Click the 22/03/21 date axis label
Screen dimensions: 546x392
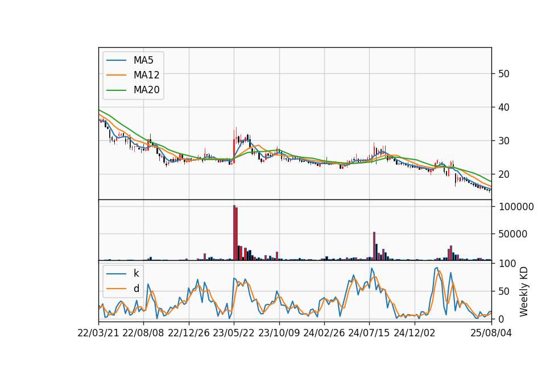pyautogui.click(x=98, y=333)
